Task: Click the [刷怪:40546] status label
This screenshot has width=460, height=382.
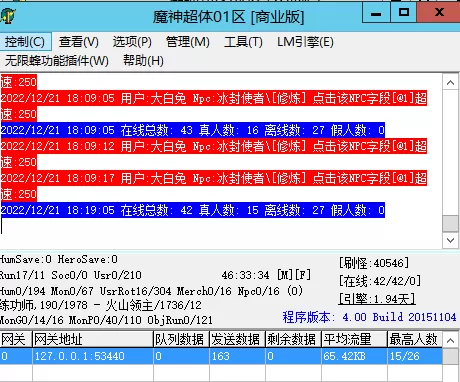Action: [x=374, y=263]
